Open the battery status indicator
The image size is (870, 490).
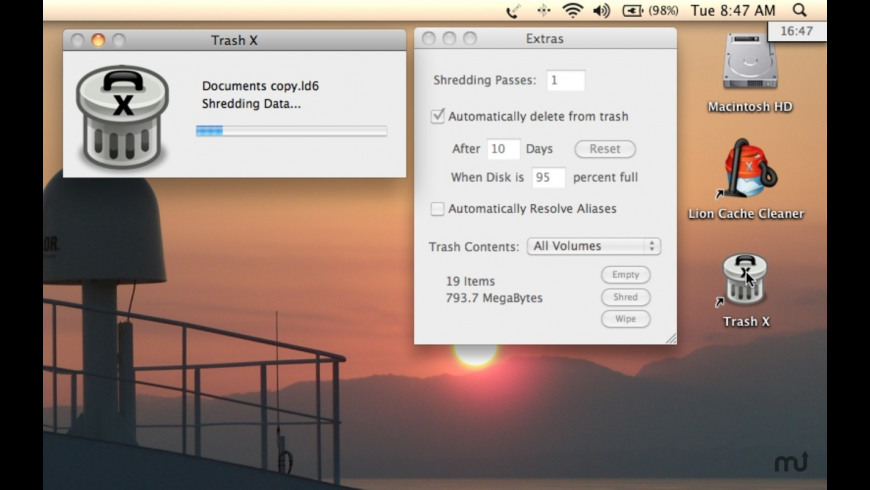(650, 10)
